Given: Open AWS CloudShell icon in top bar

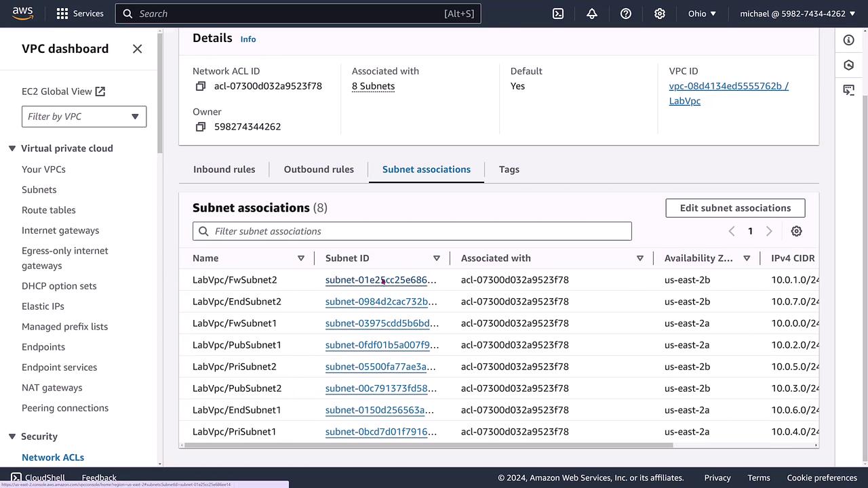Looking at the screenshot, I should point(558,14).
